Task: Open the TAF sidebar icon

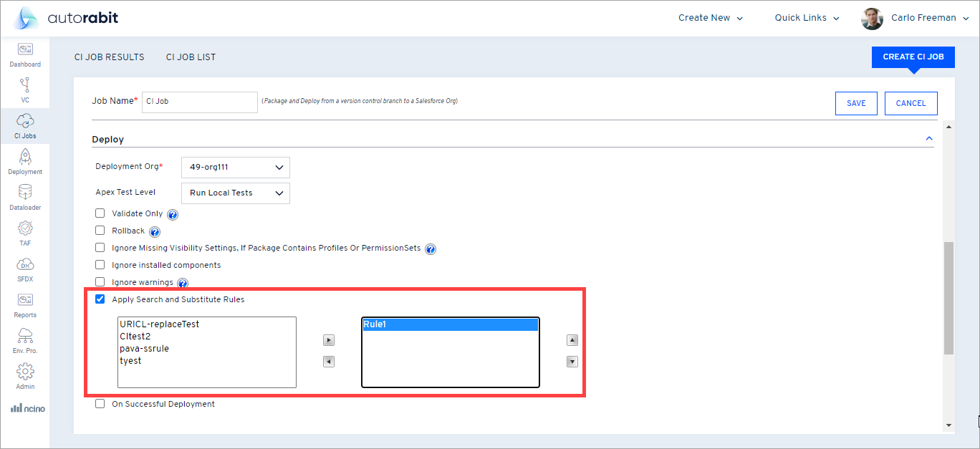Action: [25, 228]
